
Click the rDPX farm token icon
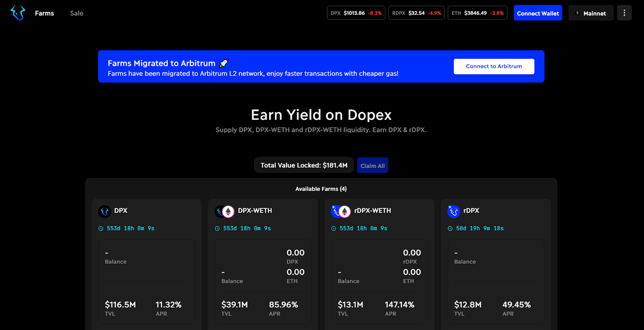(454, 211)
